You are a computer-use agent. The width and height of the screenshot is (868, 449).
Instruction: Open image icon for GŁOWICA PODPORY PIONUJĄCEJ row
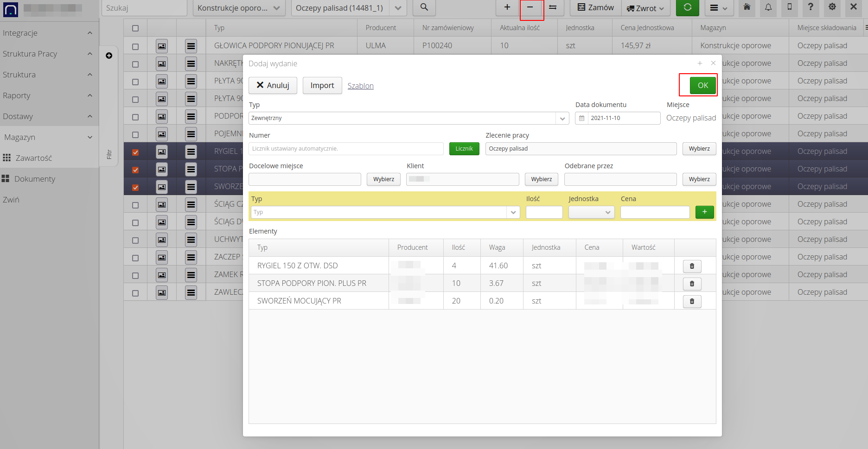[161, 46]
